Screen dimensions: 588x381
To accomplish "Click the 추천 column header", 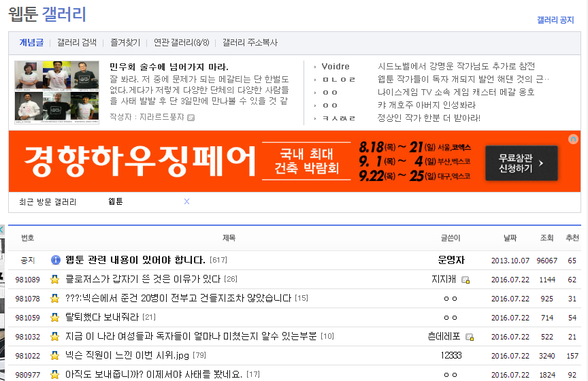I will tap(572, 237).
